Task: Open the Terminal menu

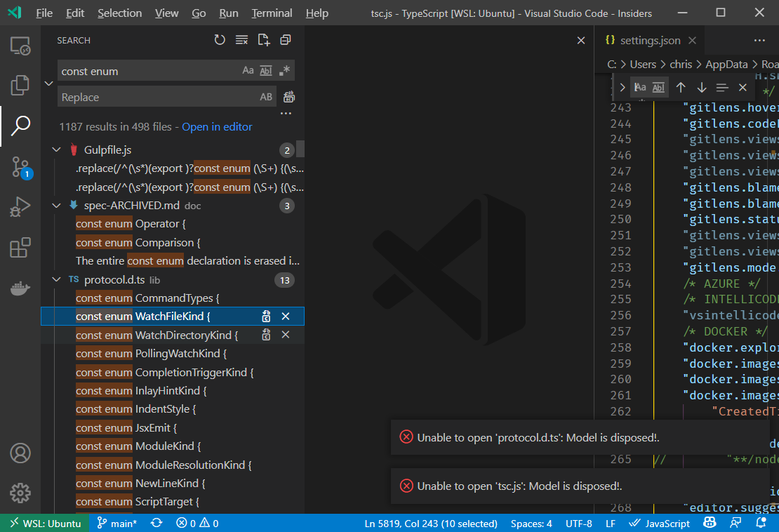Action: [272, 13]
